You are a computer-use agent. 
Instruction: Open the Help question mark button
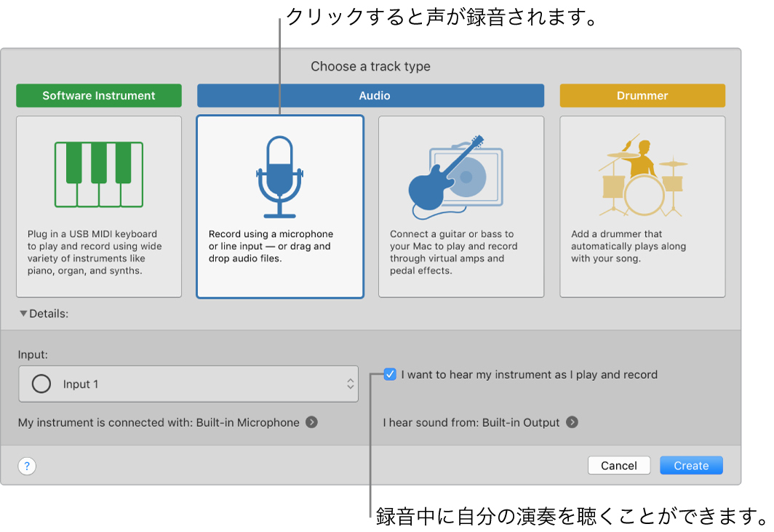(26, 465)
